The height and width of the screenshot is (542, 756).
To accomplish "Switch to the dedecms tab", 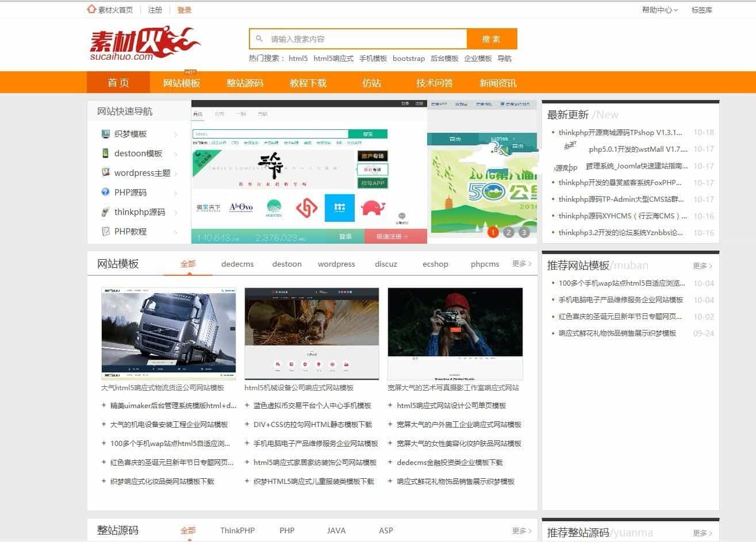I will click(x=237, y=264).
